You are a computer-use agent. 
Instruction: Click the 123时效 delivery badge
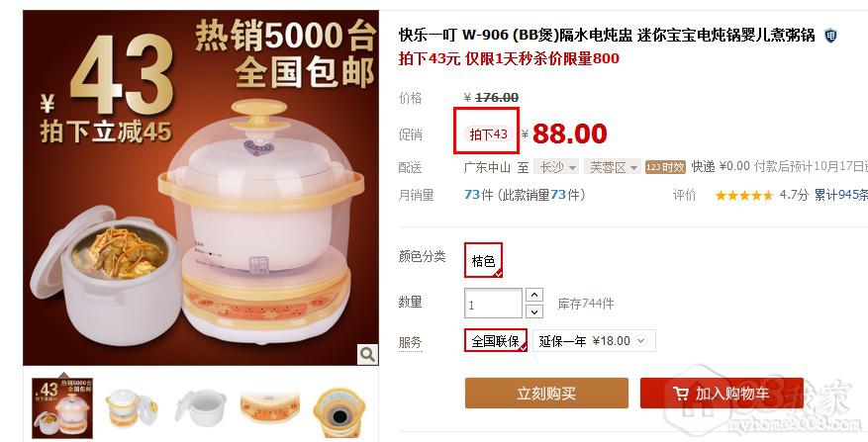[665, 166]
